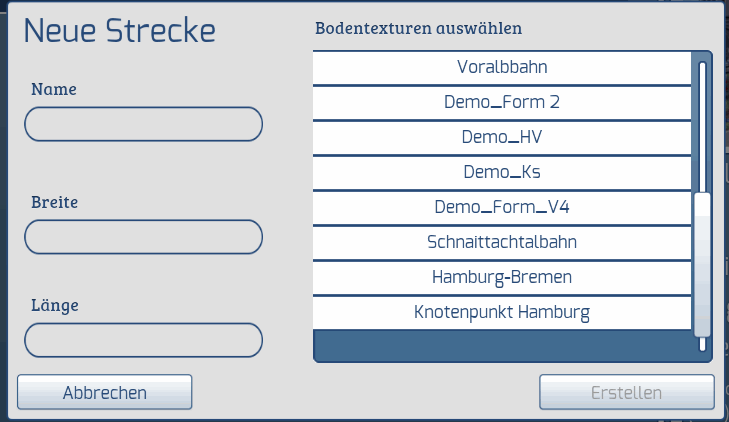Viewport: 729px width, 422px height.
Task: Click the Bodentexturen auswählen heading
Action: [418, 27]
